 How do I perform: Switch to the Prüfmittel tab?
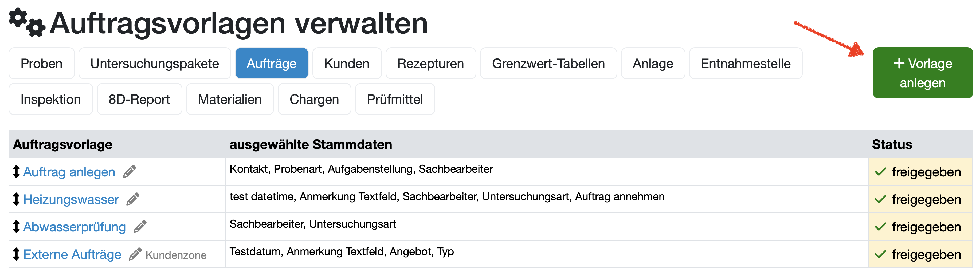[395, 99]
